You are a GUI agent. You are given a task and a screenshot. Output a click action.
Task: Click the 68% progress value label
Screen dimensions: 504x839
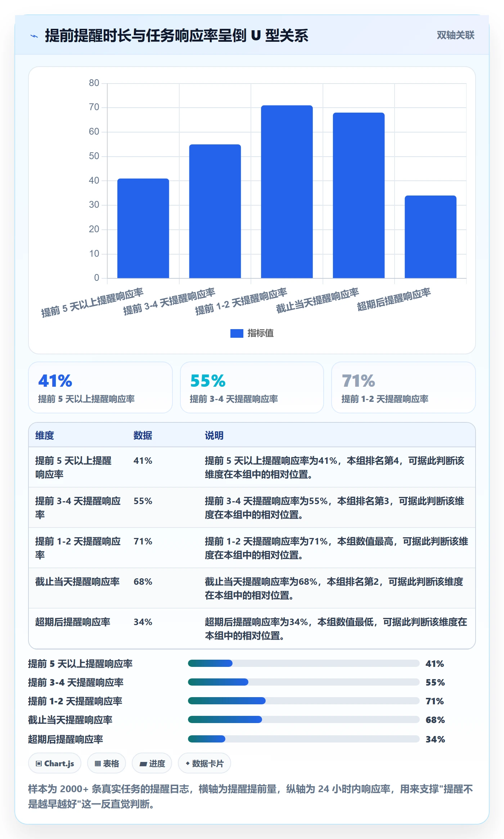435,720
